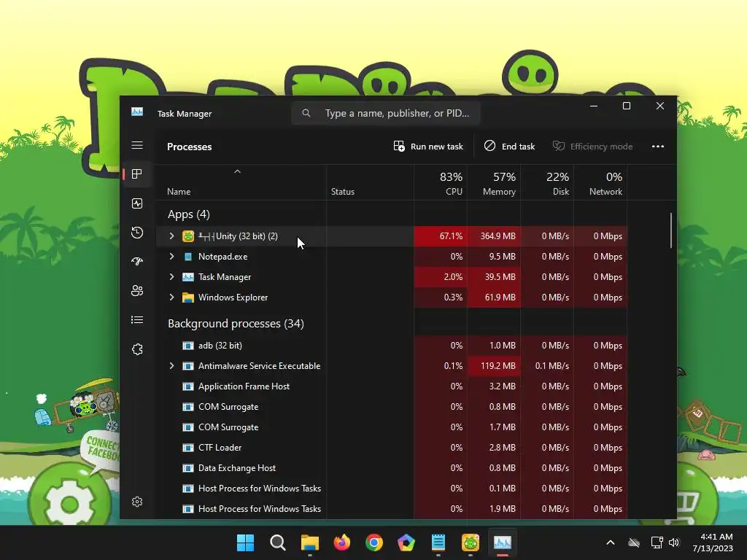The width and height of the screenshot is (747, 560).
Task: Click the volume icon in system tray
Action: (674, 542)
